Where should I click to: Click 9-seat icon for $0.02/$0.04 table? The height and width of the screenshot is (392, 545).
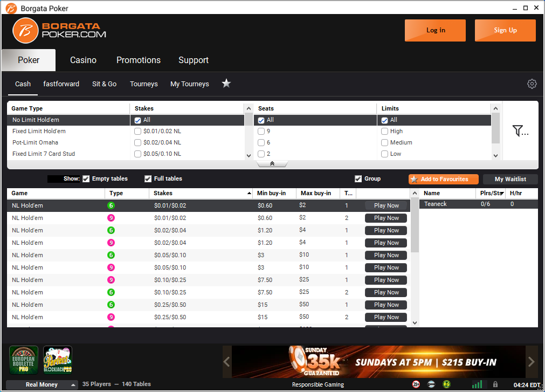click(111, 243)
